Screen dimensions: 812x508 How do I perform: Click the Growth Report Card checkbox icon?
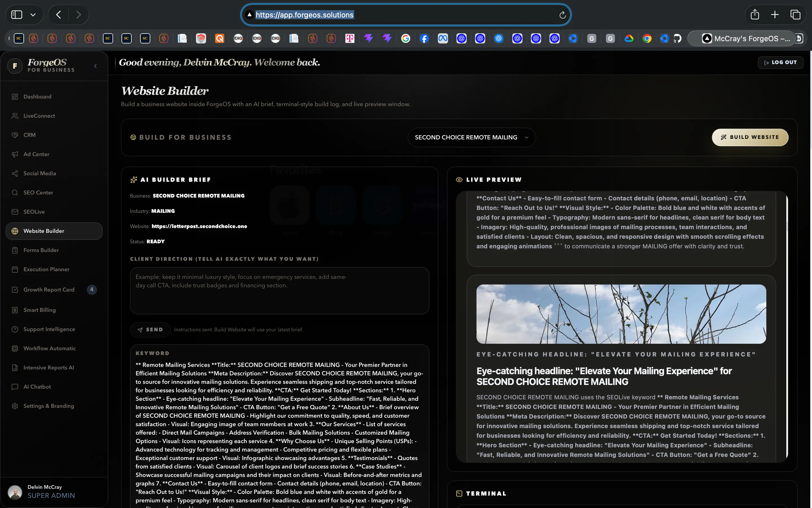(15, 290)
